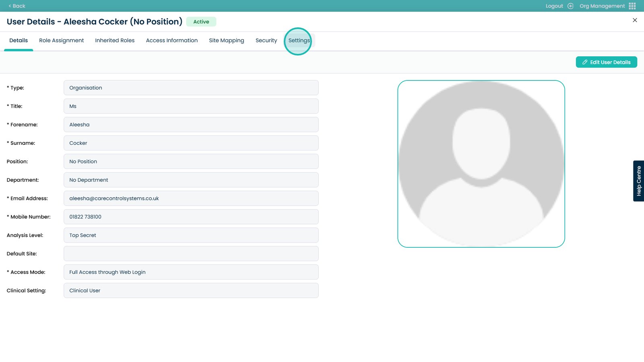The width and height of the screenshot is (644, 362).
Task: Open the Org Management grid icon
Action: click(x=632, y=6)
